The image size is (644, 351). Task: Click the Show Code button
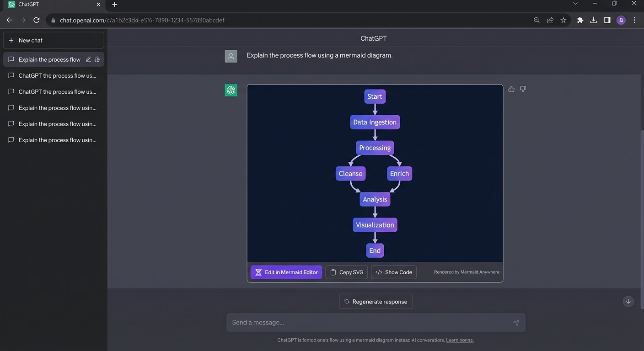coord(394,272)
